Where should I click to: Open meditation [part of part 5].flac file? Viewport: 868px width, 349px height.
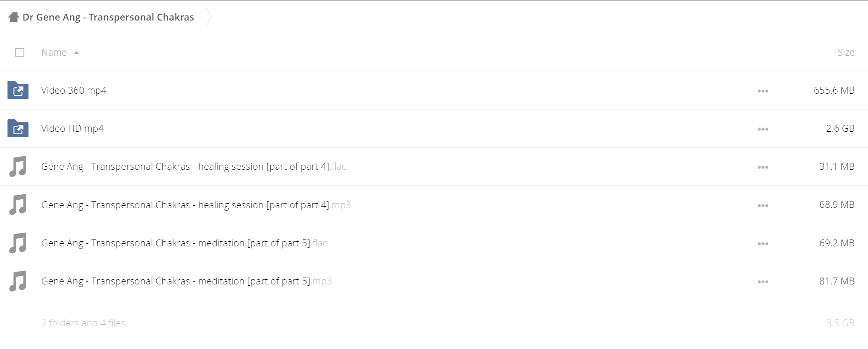pos(184,243)
